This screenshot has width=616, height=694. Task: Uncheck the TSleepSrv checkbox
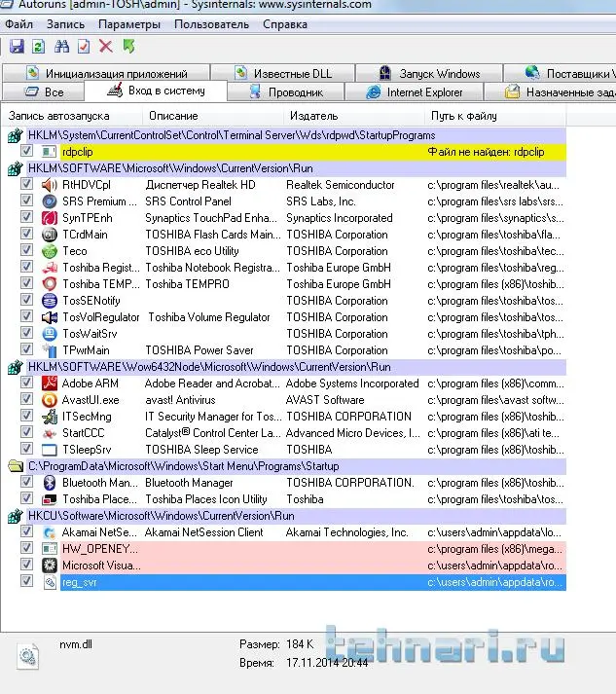pyautogui.click(x=26, y=449)
